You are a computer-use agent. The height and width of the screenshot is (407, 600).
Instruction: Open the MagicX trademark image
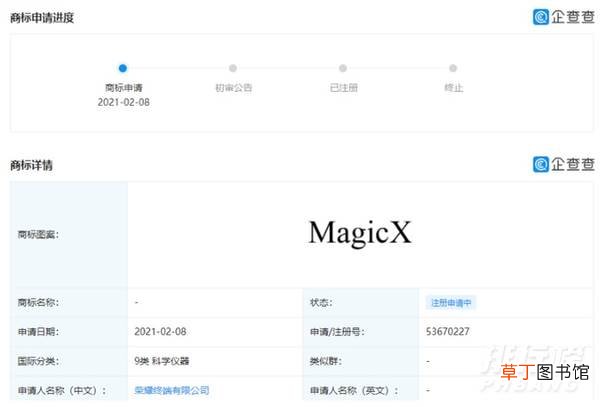pyautogui.click(x=360, y=232)
